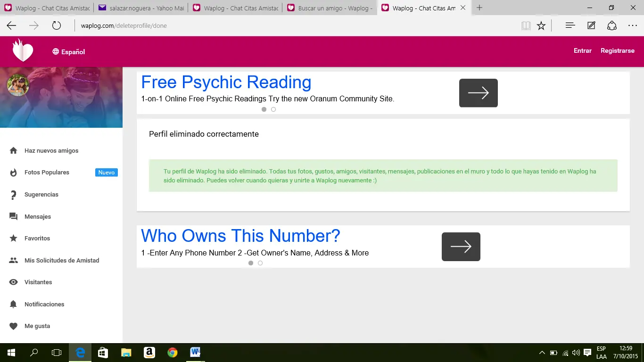Select the filled carousel dot under Who Owns This Number ad

[251, 263]
